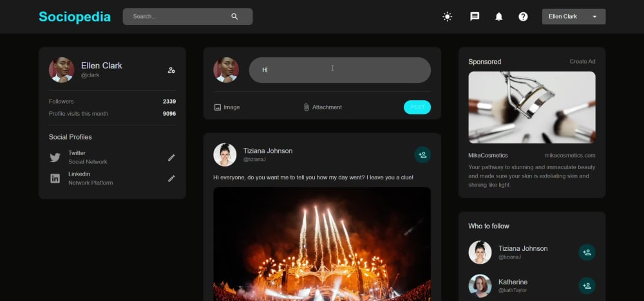This screenshot has width=644, height=301.
Task: Click the Twitter profile name text
Action: pyautogui.click(x=77, y=153)
